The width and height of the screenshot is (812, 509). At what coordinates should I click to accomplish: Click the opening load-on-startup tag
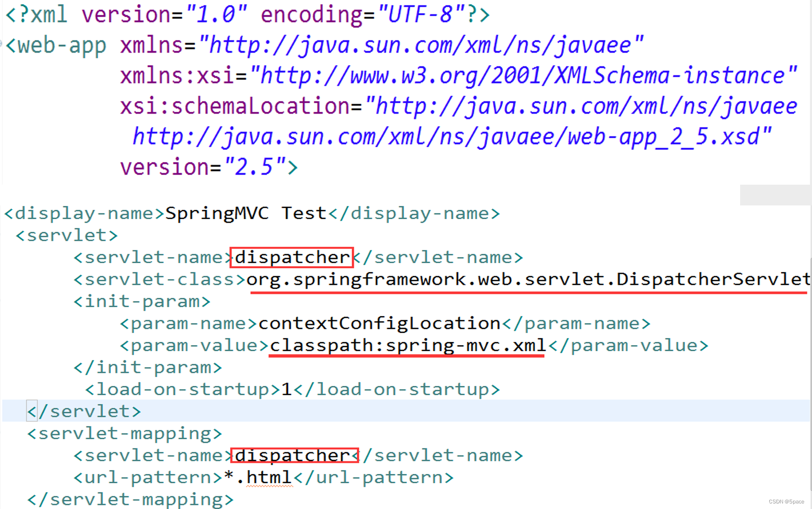(x=183, y=390)
